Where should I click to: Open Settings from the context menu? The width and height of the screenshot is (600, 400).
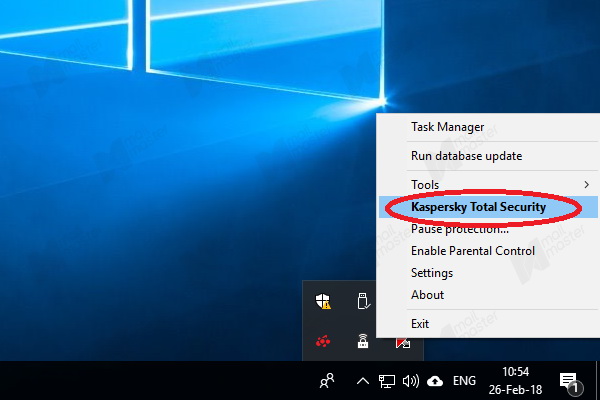click(x=488, y=273)
